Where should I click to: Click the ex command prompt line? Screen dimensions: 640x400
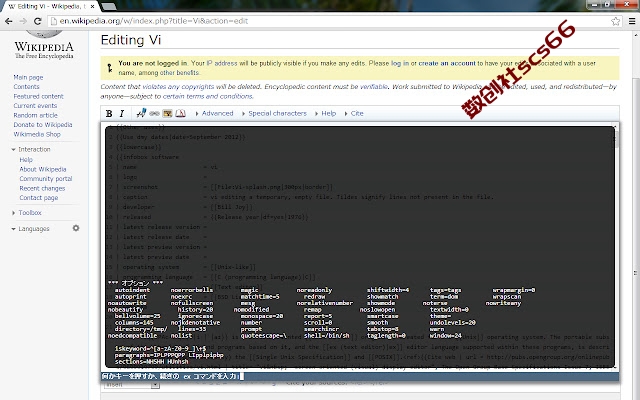360,376
